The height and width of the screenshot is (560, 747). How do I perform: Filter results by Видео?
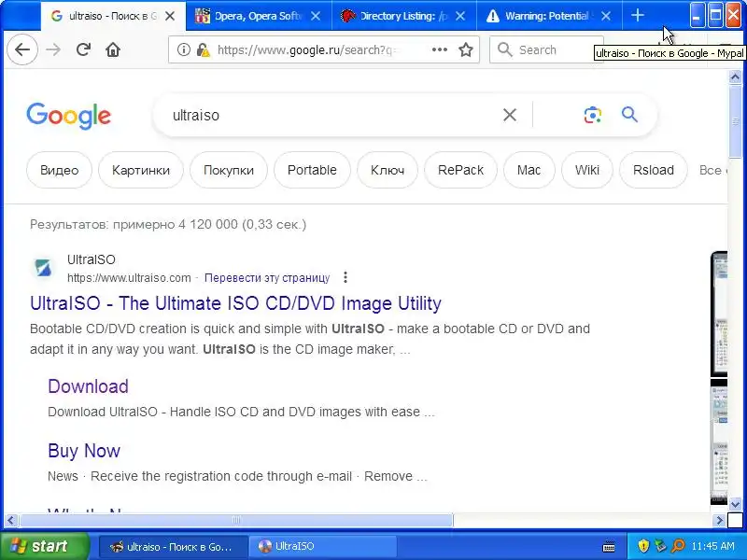(59, 170)
